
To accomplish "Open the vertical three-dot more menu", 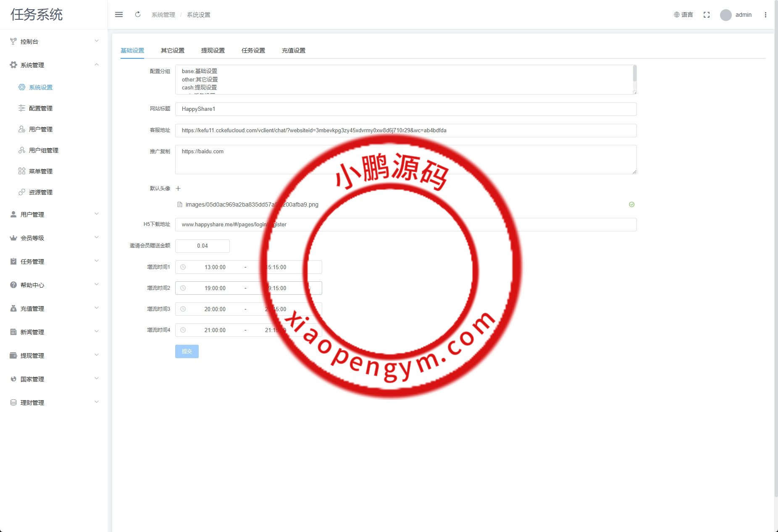I will tap(765, 15).
